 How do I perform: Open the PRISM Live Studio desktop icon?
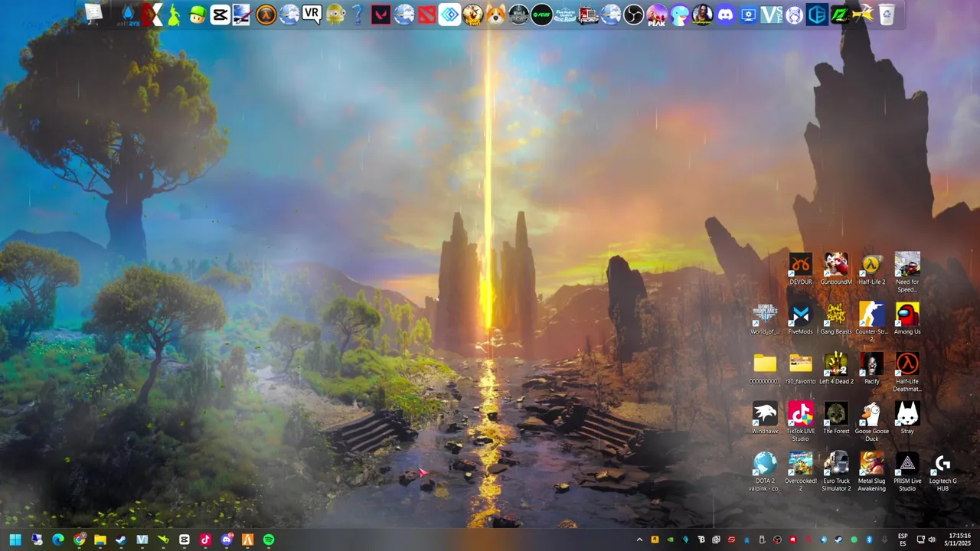click(x=907, y=471)
